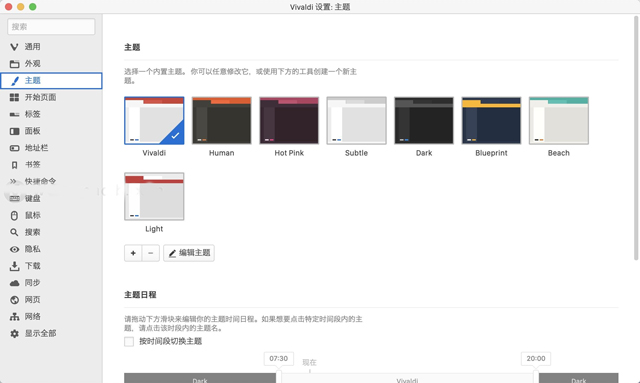640x383 pixels.
Task: Select the Human theme thumbnail
Action: 222,120
